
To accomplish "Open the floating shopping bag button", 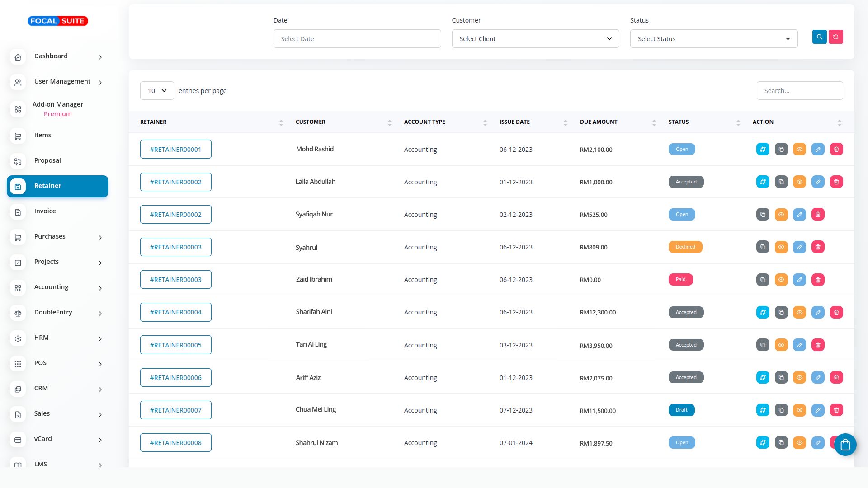I will click(845, 445).
